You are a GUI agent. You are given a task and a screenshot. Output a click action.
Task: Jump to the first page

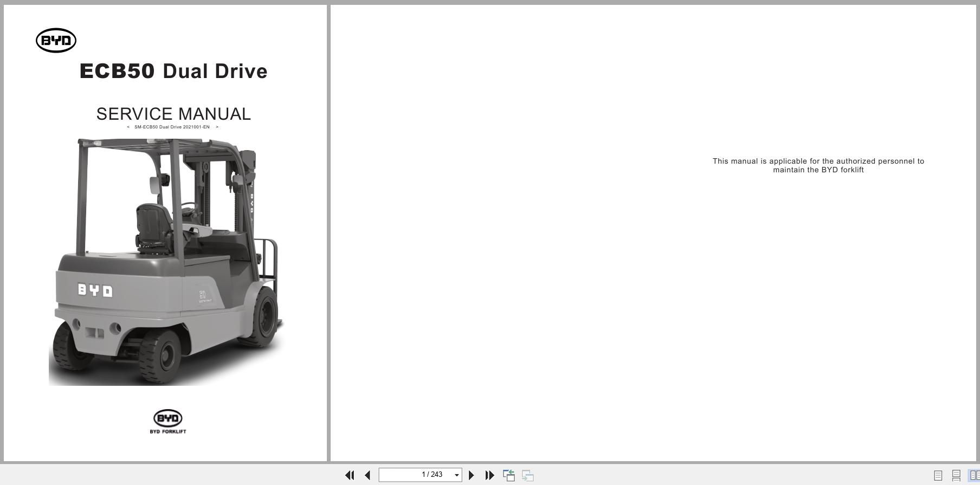point(350,475)
